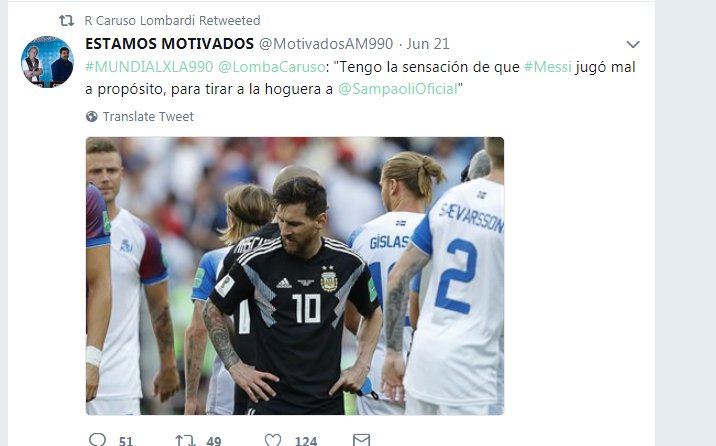Viewport: 716px width, 446px height.
Task: Click the retweeted arrows icon above the tweet
Action: [x=67, y=21]
